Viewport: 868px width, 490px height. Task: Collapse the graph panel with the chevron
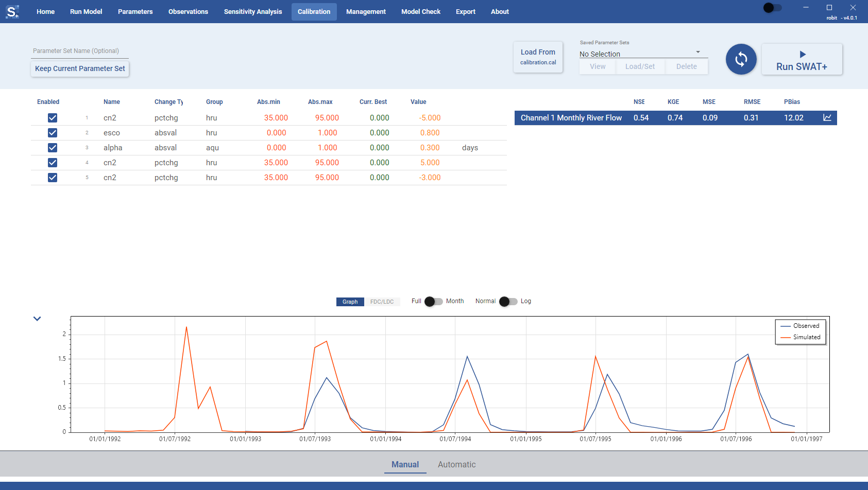point(37,319)
